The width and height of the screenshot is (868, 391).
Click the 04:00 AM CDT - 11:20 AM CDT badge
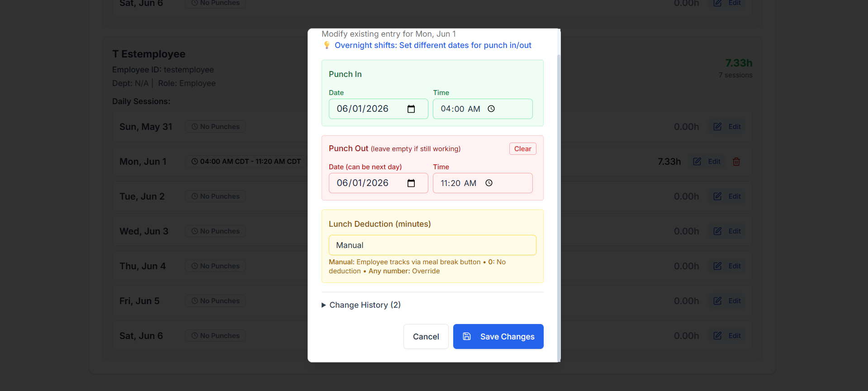pyautogui.click(x=246, y=162)
